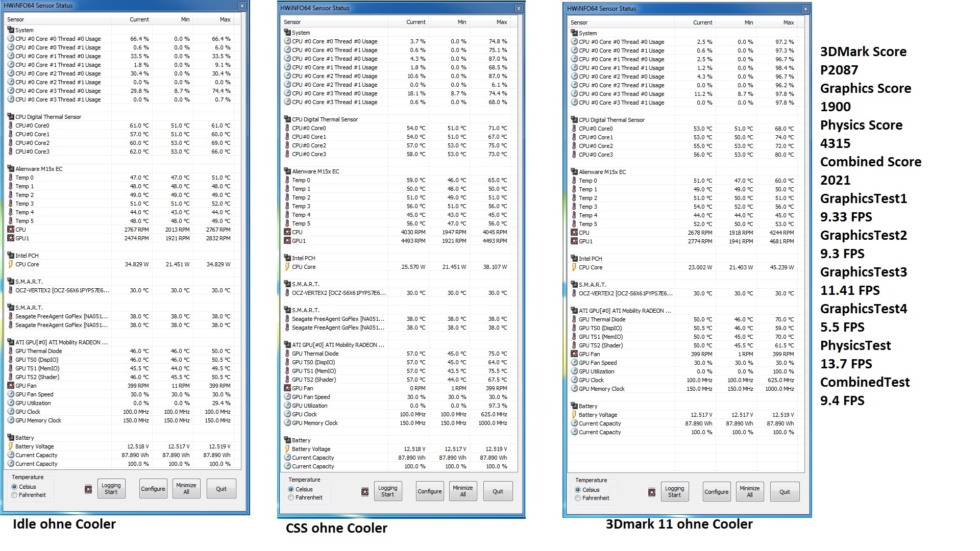Click GPU Thermal Diode thermometer in CSS window
Screen dimensions: 980x551
(287, 354)
